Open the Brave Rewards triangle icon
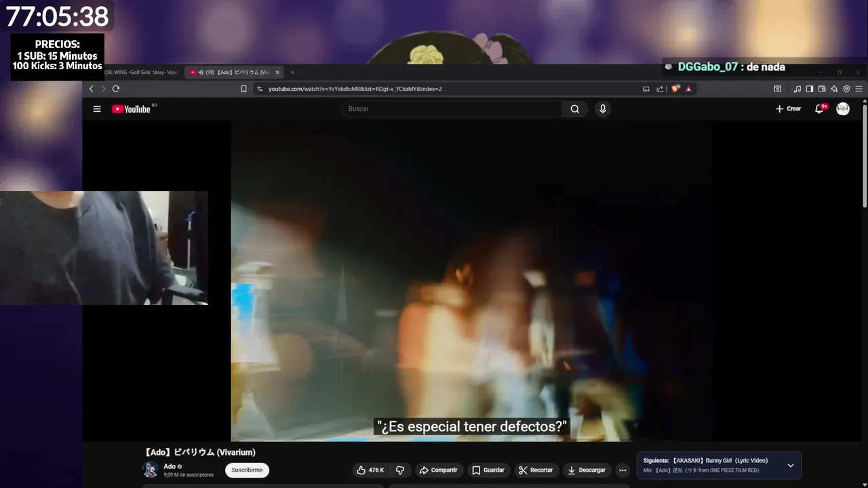This screenshot has width=868, height=488. tap(688, 89)
